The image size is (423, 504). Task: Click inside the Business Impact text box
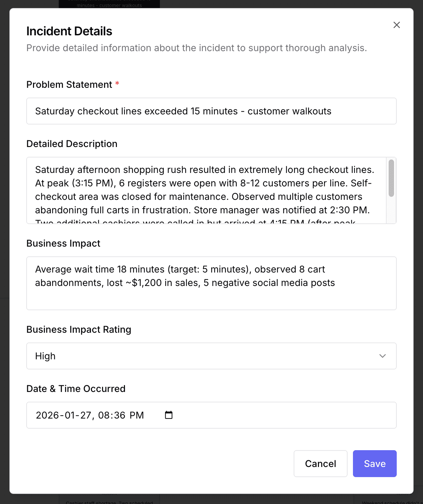pyautogui.click(x=211, y=283)
